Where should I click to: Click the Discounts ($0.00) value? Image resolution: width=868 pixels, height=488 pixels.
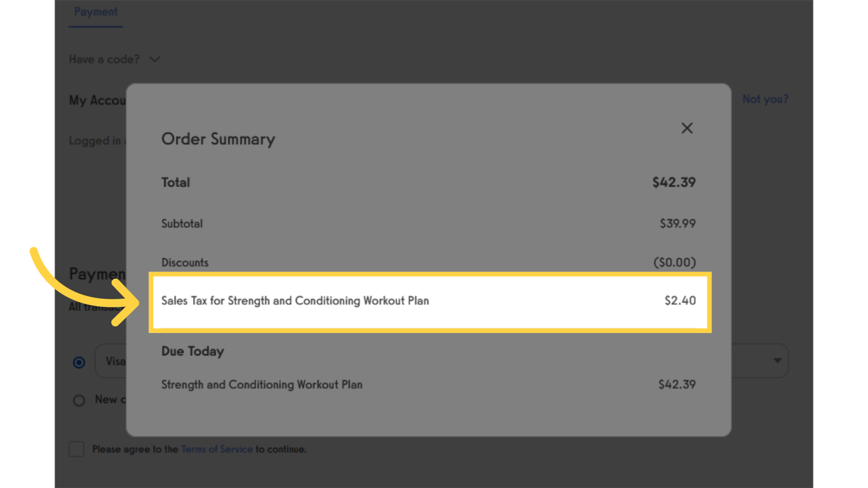[674, 262]
